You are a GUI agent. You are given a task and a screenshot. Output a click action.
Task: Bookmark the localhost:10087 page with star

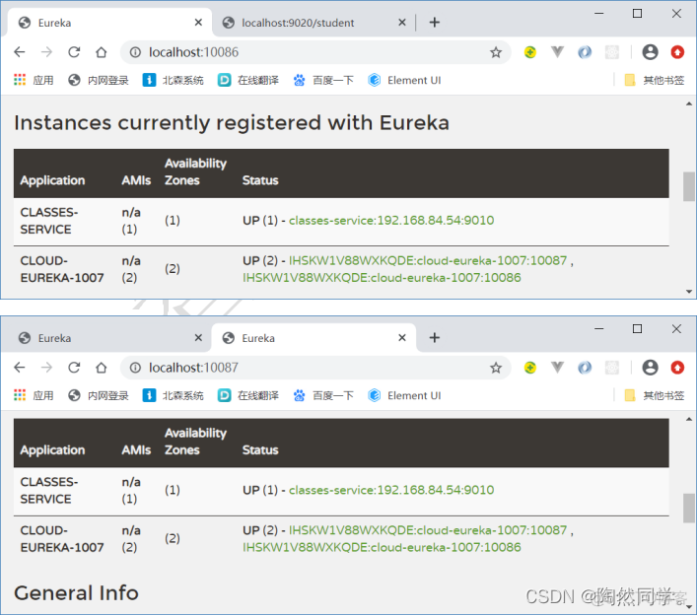tap(496, 368)
